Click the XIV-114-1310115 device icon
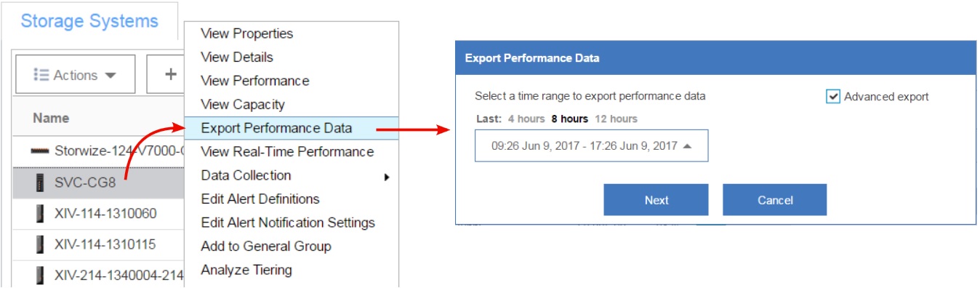The width and height of the screenshot is (980, 288). [x=39, y=244]
